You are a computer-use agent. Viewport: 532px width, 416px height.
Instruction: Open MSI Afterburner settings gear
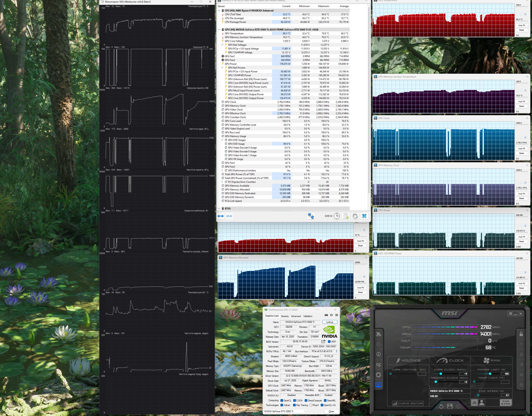click(x=378, y=375)
